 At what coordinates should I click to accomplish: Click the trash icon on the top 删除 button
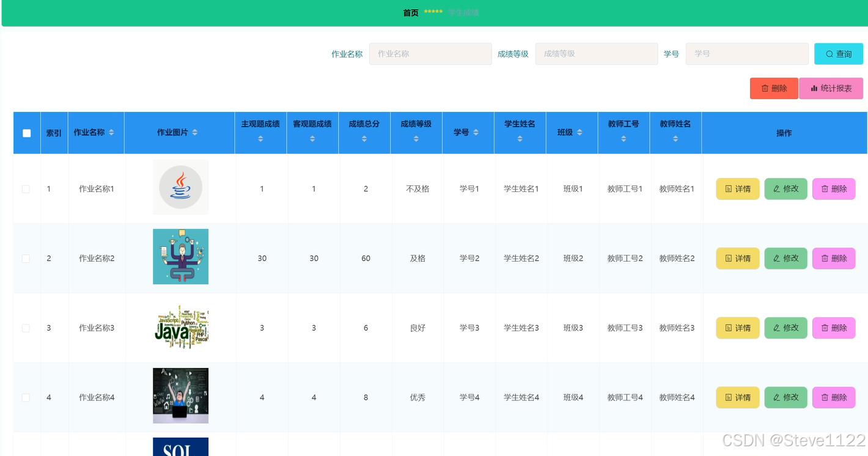tap(763, 88)
